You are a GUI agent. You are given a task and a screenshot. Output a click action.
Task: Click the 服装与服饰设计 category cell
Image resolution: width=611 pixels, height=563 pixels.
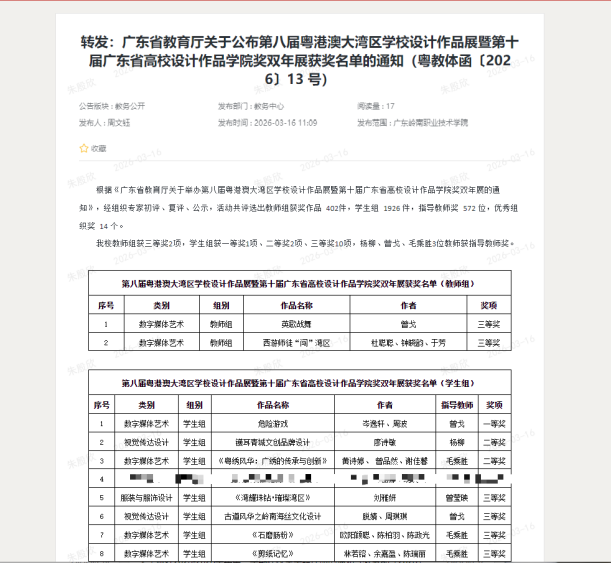pos(147,497)
